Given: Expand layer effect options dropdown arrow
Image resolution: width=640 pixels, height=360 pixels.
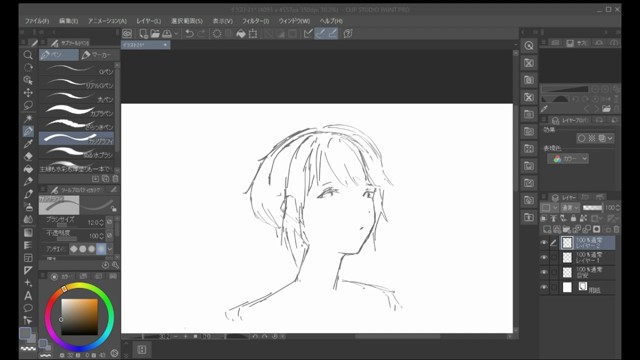Looking at the screenshot, I should pos(610,138).
